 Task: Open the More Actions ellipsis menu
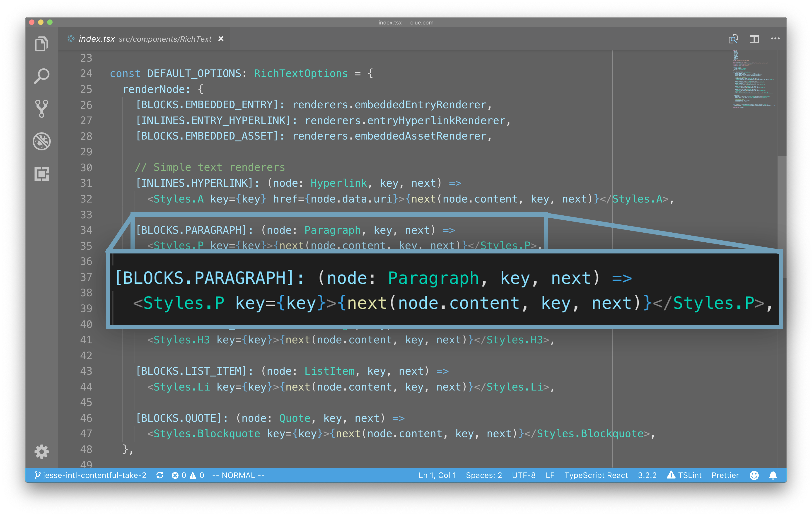click(775, 39)
